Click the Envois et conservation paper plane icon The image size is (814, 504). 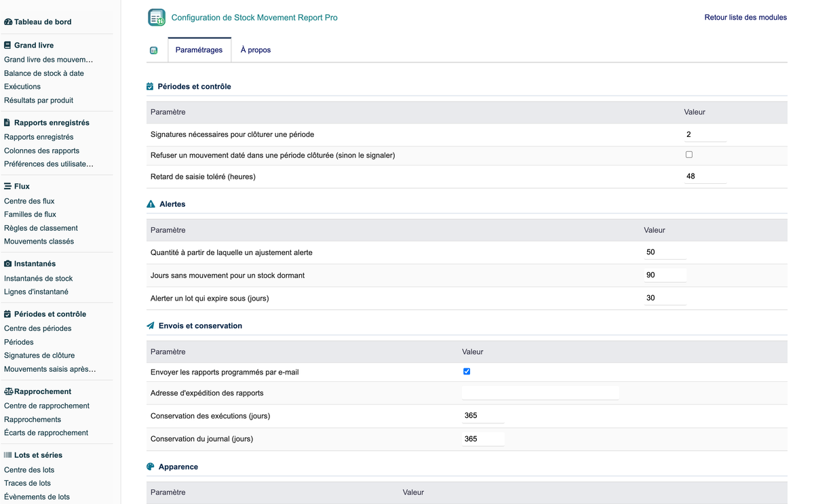click(151, 326)
